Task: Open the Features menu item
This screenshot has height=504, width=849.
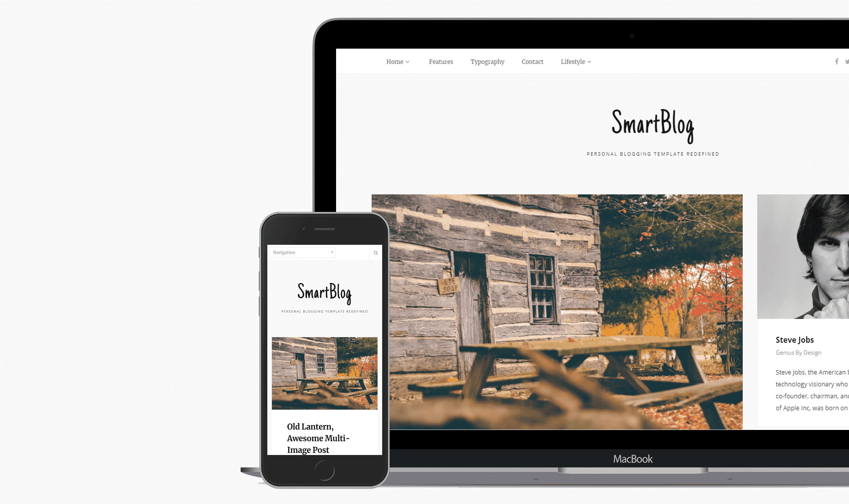Action: click(x=441, y=61)
